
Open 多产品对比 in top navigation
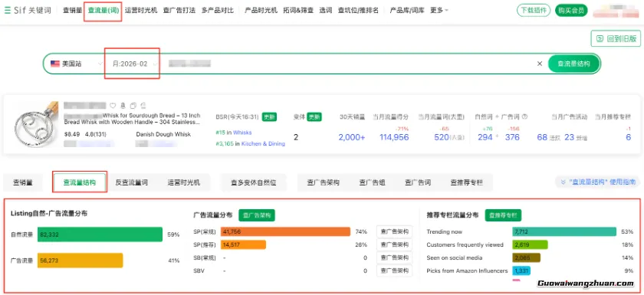point(218,11)
